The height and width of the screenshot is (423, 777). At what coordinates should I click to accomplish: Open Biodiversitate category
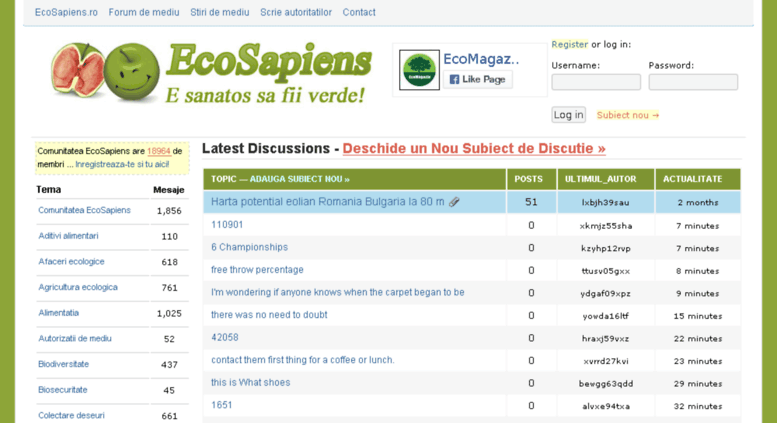[x=63, y=364]
